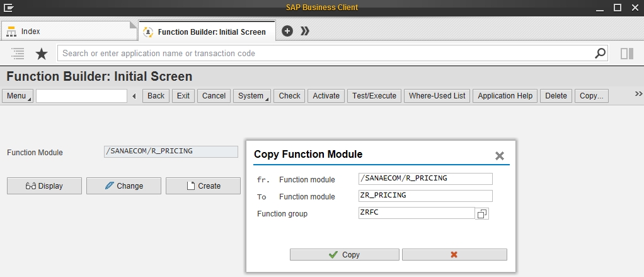Collapse the command field arrow
Screen dimensions: 644x277
(134, 96)
